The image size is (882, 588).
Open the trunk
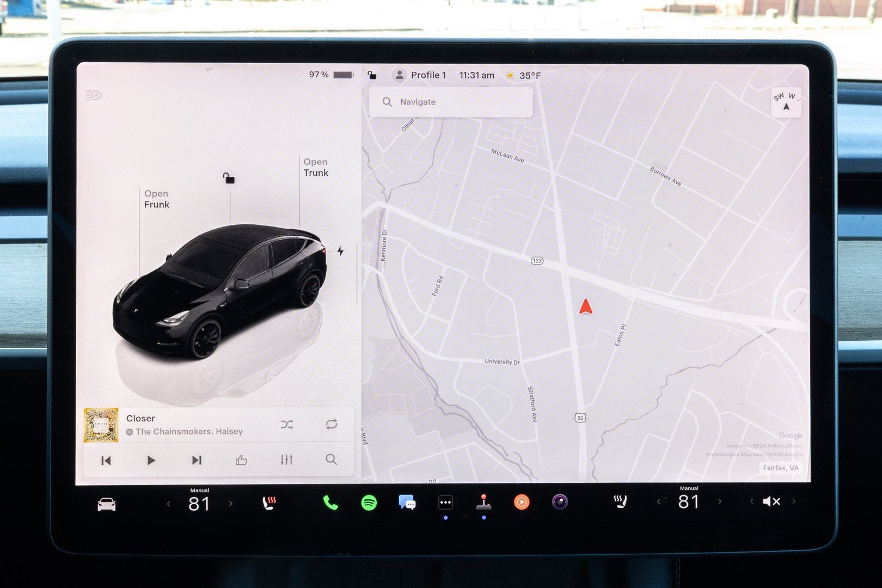[x=316, y=167]
